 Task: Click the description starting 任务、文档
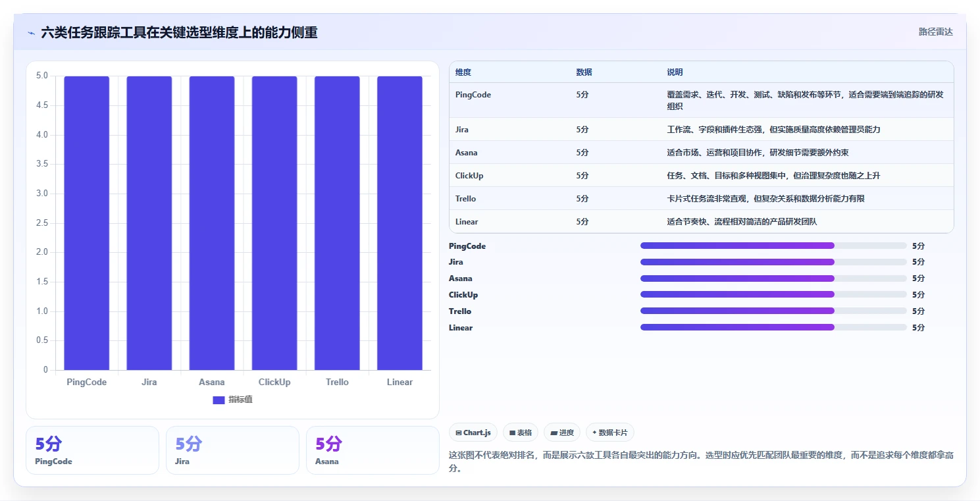pyautogui.click(x=773, y=176)
